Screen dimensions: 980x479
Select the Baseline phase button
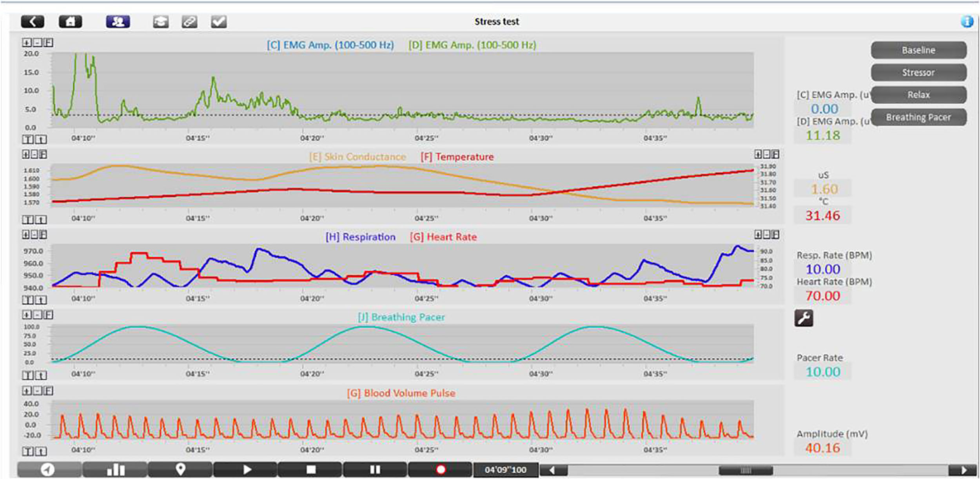pos(918,51)
